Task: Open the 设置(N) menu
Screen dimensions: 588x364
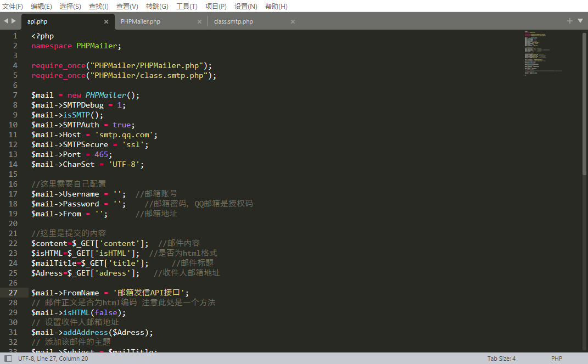Action: (x=245, y=6)
